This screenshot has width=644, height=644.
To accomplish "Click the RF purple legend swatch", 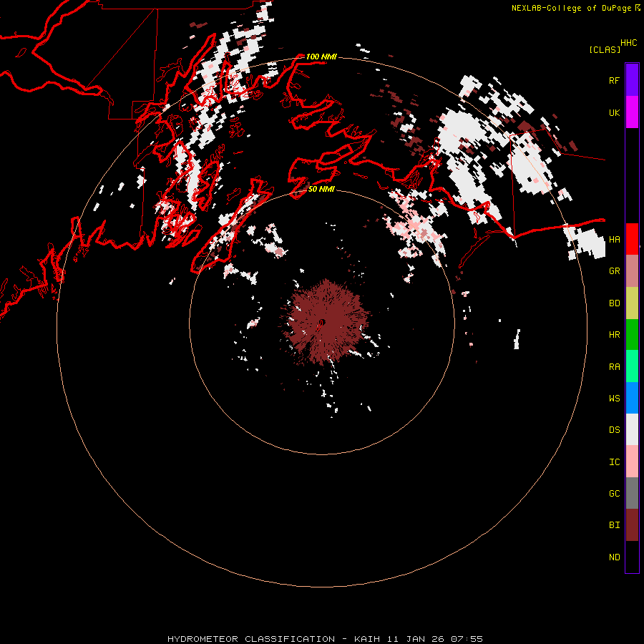I will click(632, 80).
